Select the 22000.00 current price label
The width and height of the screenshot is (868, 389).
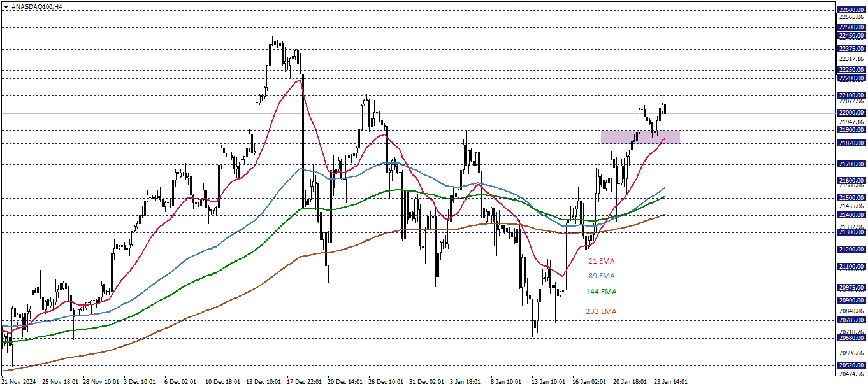click(851, 113)
